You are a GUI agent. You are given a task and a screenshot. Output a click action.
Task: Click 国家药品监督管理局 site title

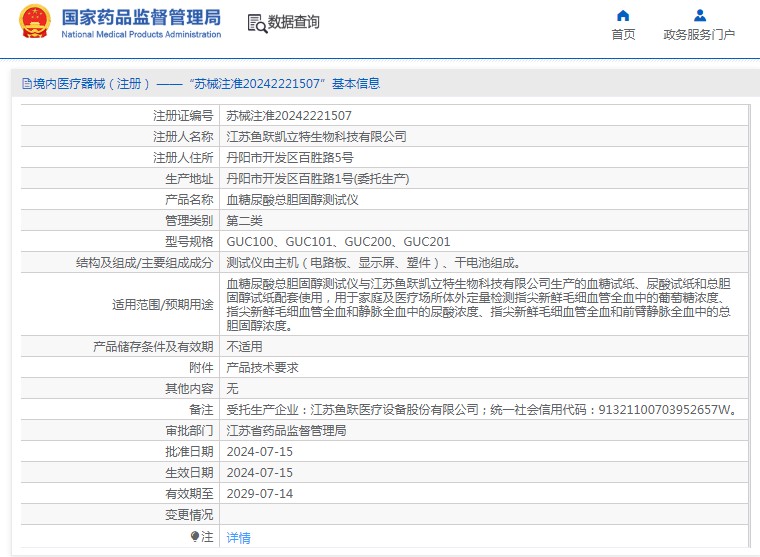[141, 17]
